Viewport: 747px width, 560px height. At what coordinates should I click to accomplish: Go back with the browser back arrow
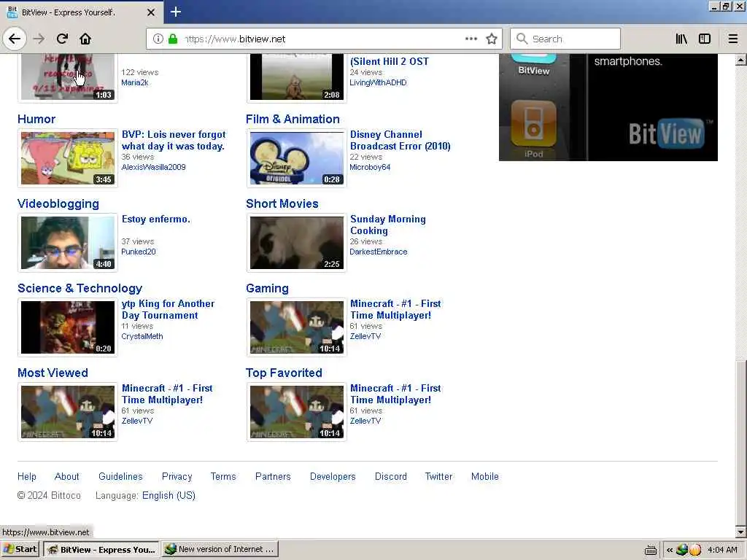click(15, 39)
